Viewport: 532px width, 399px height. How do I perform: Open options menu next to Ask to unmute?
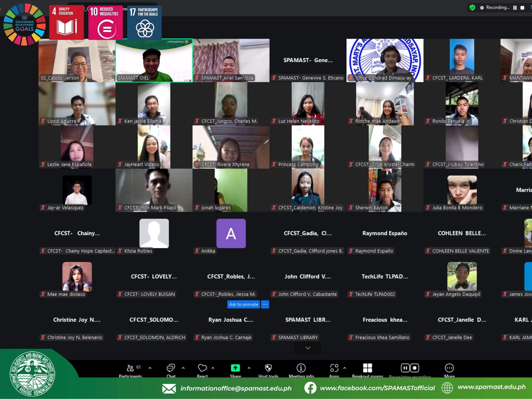point(265,304)
